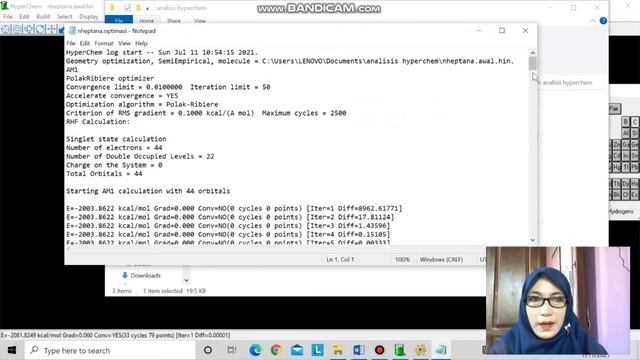Choose element C in periodic table
Viewport: 640px width, 360px height.
coord(635,122)
